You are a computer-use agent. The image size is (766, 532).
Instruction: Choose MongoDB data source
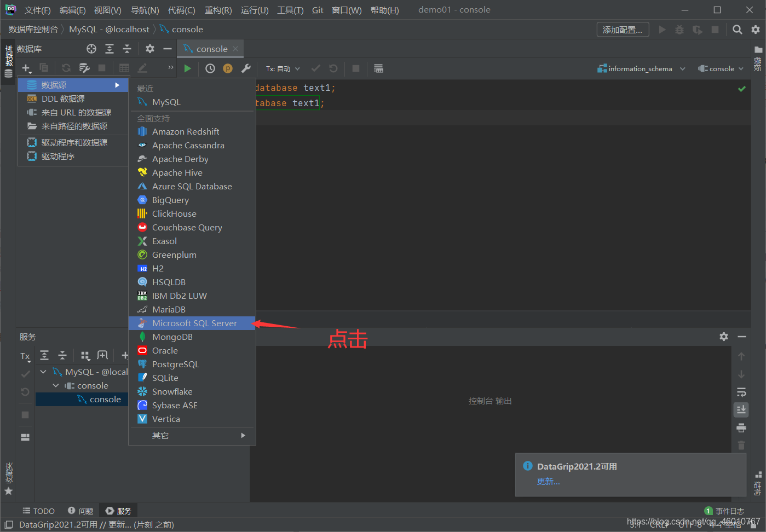[x=192, y=337]
